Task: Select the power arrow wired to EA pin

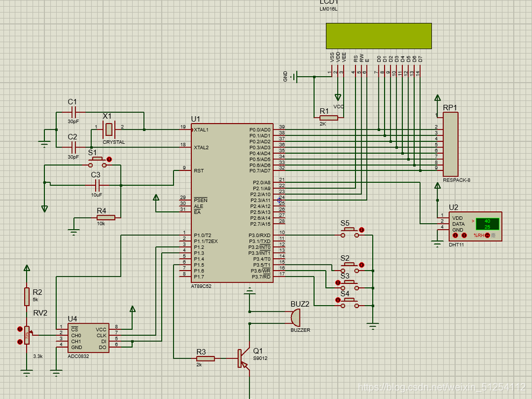Action: [x=156, y=198]
